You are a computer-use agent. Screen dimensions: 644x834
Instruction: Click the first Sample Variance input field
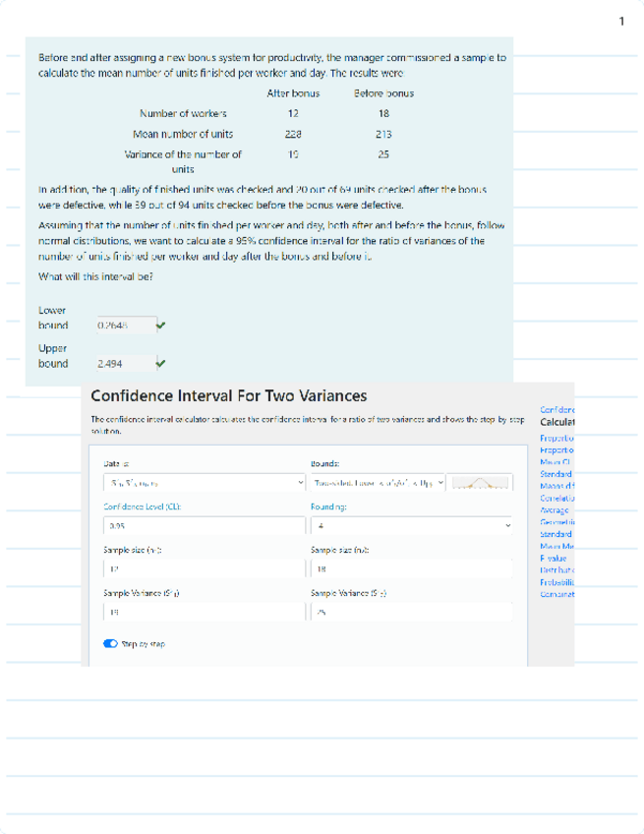[x=205, y=612]
